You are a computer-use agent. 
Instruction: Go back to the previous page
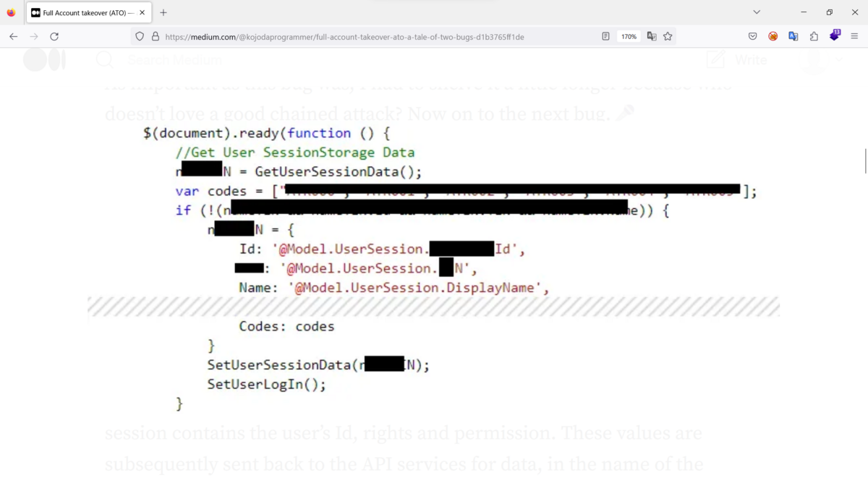point(13,36)
